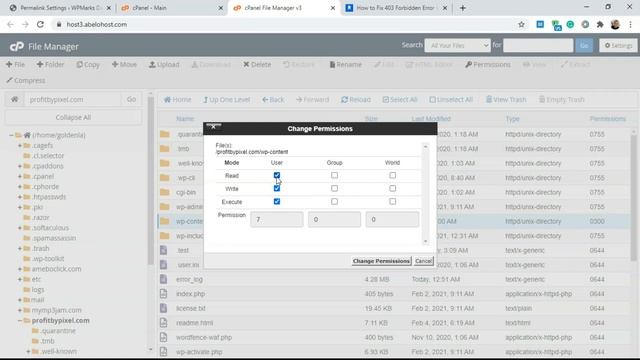This screenshot has height=360, width=640.
Task: Expand the .cagefs tree folder
Action: [x=20, y=145]
